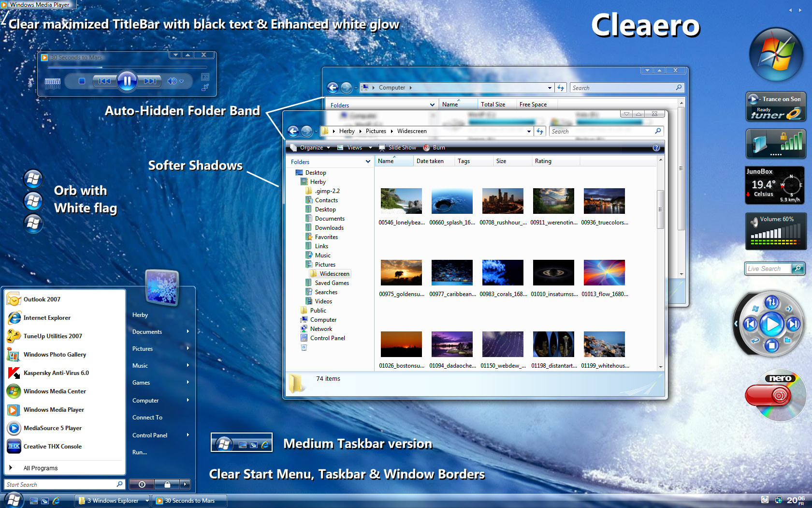The width and height of the screenshot is (812, 508).
Task: Collapse the Folders pane in the Widescreen window
Action: 368,162
